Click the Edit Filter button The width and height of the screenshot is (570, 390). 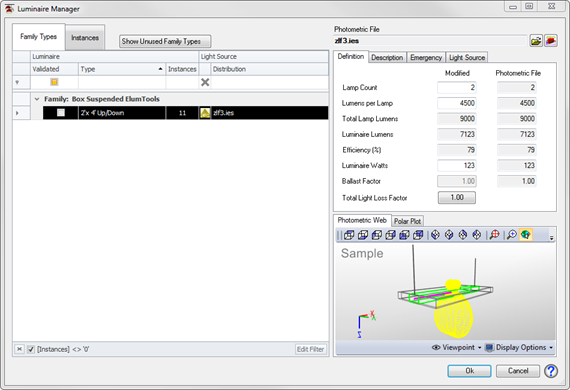click(310, 349)
